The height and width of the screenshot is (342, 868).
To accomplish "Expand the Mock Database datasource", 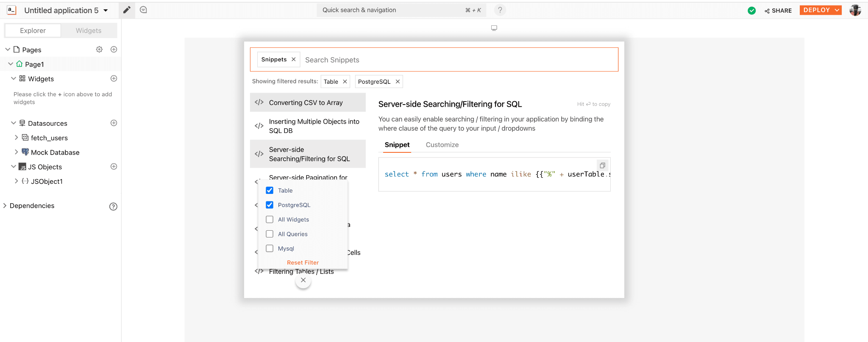I will pyautogui.click(x=17, y=152).
